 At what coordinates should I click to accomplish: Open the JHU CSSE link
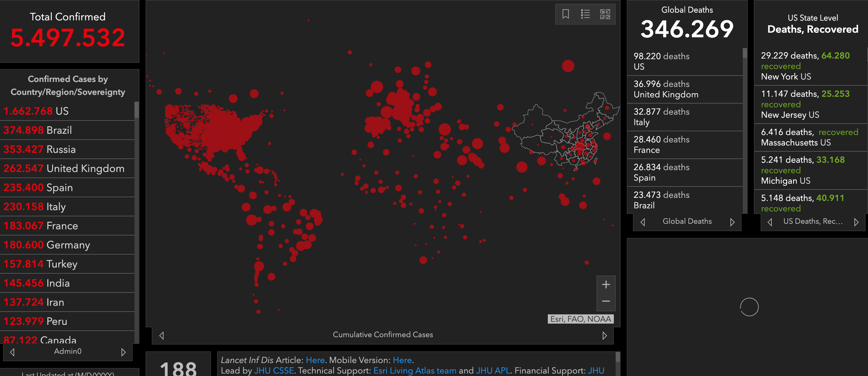pos(274,371)
